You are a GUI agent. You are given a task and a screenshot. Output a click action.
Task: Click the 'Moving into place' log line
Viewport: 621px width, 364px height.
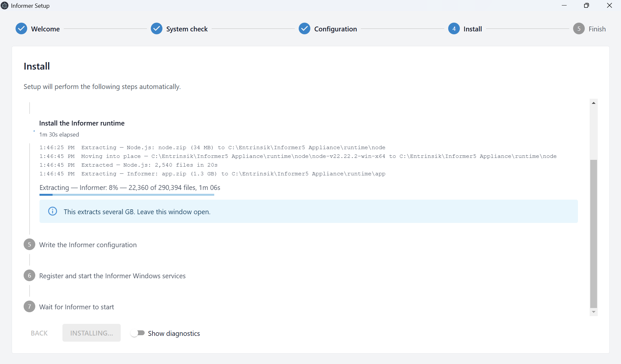point(298,156)
